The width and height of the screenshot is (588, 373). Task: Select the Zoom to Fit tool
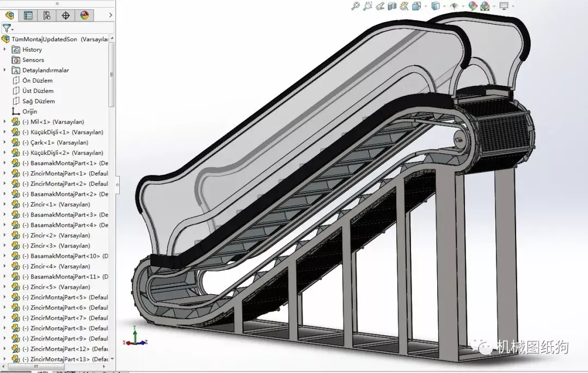(x=355, y=6)
